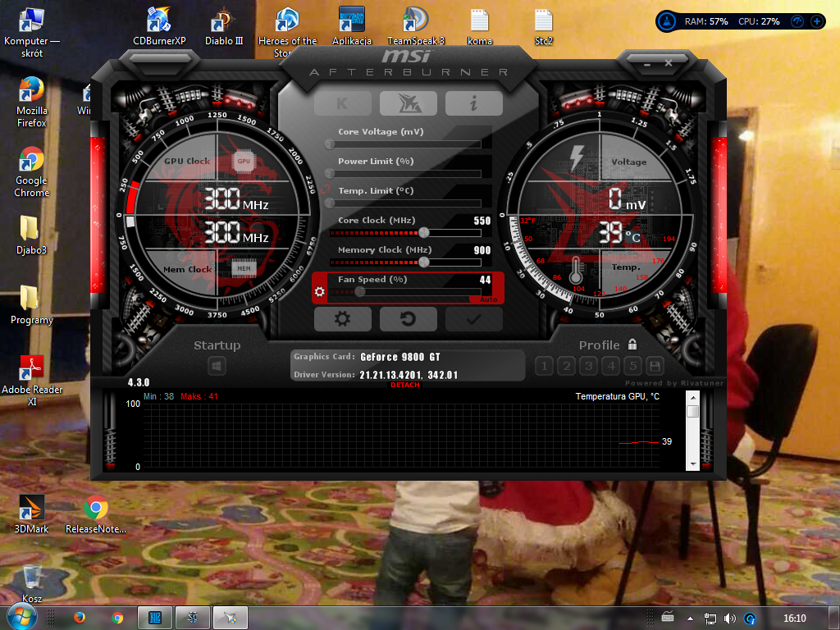Click the Core Voltage slider handle
This screenshot has width=840, height=630.
[x=330, y=144]
